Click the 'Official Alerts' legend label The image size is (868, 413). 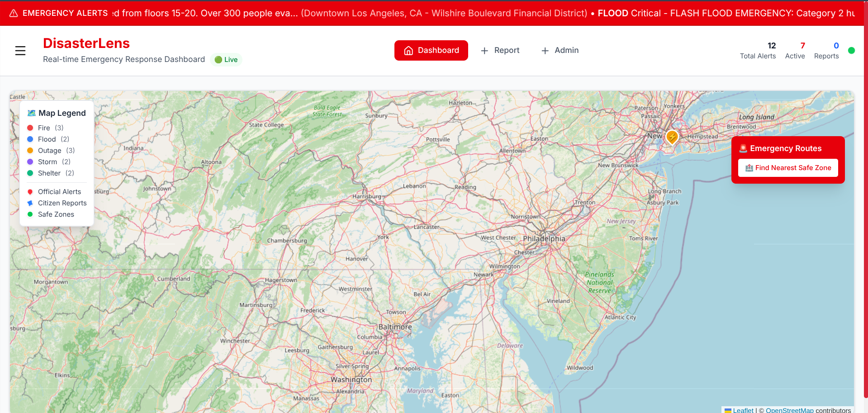click(x=60, y=192)
